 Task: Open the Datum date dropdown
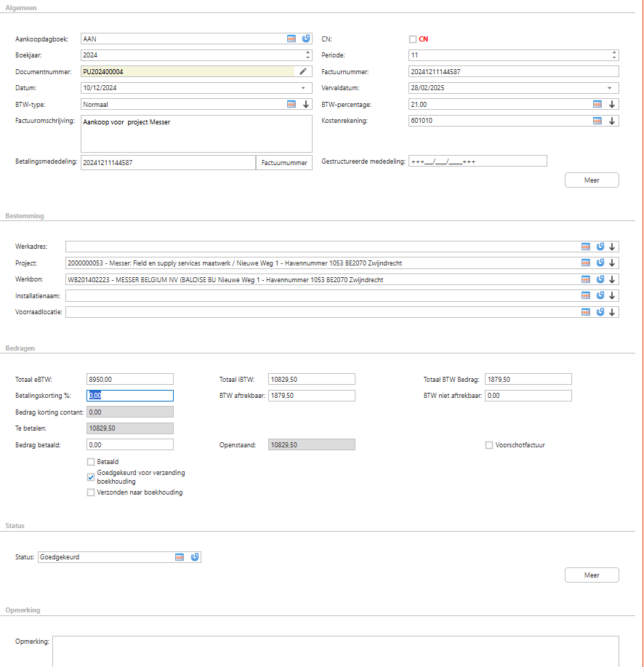[303, 88]
